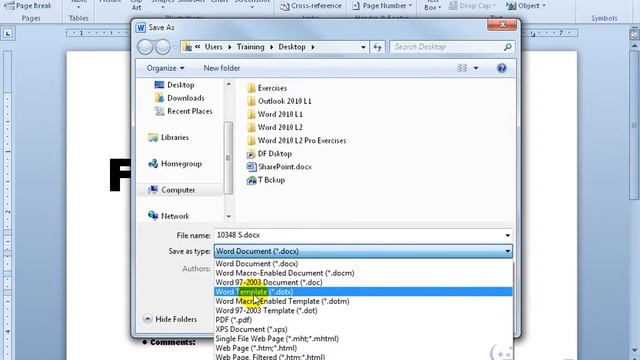Image resolution: width=640 pixels, height=360 pixels.
Task: Choose Word 97-2003 Document (*.doc)
Action: pyautogui.click(x=363, y=282)
